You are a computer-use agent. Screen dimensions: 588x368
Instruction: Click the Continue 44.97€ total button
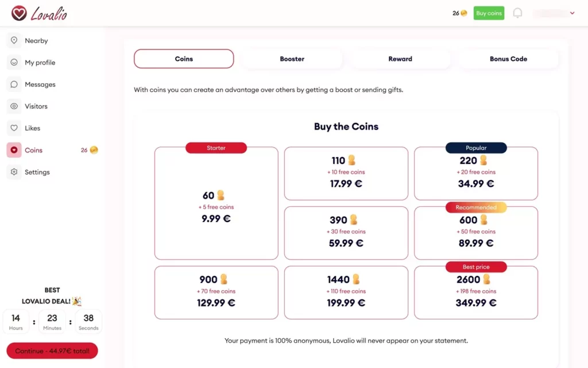pyautogui.click(x=52, y=350)
